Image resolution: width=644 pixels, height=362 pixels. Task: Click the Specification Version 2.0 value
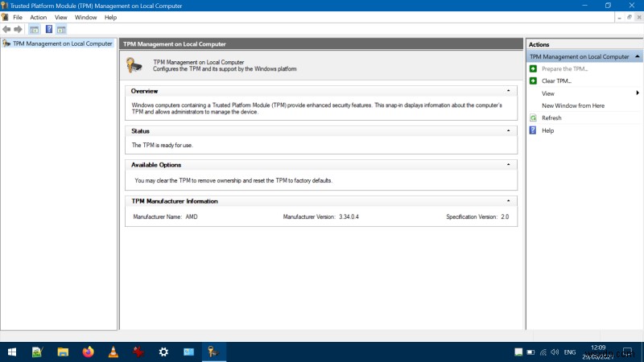505,216
